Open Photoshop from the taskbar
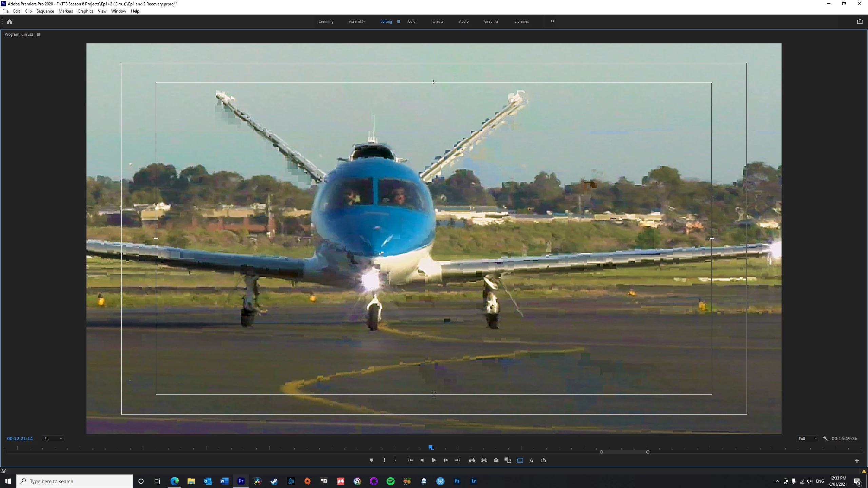868x488 pixels. tap(457, 481)
